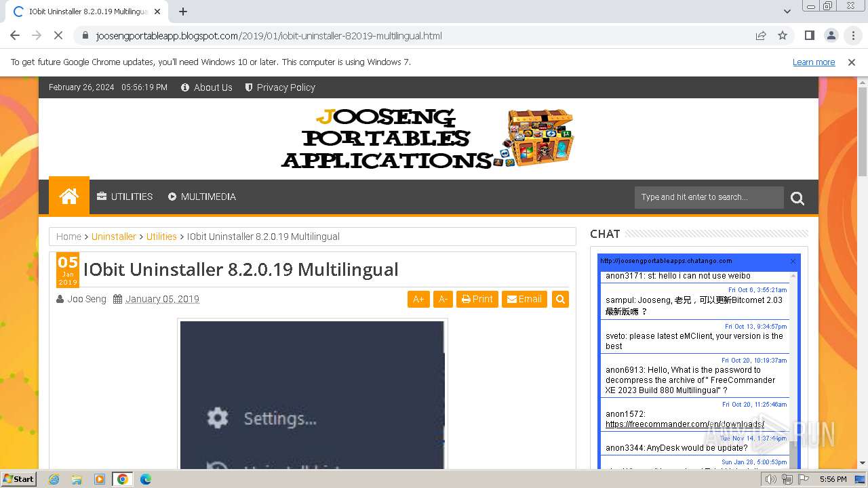
Task: Expand the tab search dropdown
Action: [x=787, y=12]
